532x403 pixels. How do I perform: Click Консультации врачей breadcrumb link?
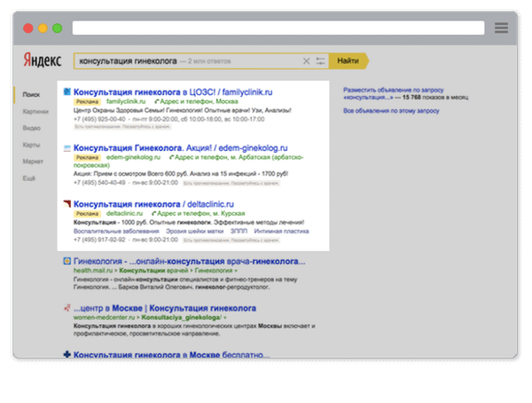click(x=153, y=271)
